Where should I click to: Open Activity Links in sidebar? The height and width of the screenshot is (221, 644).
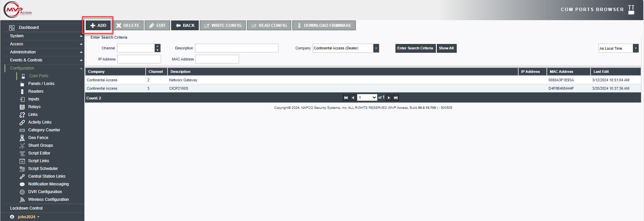click(x=40, y=122)
